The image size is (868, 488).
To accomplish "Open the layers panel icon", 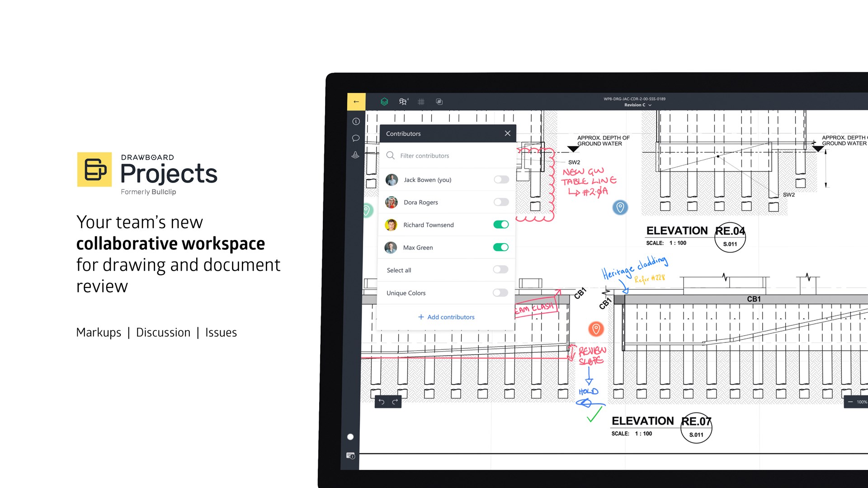I will click(384, 102).
